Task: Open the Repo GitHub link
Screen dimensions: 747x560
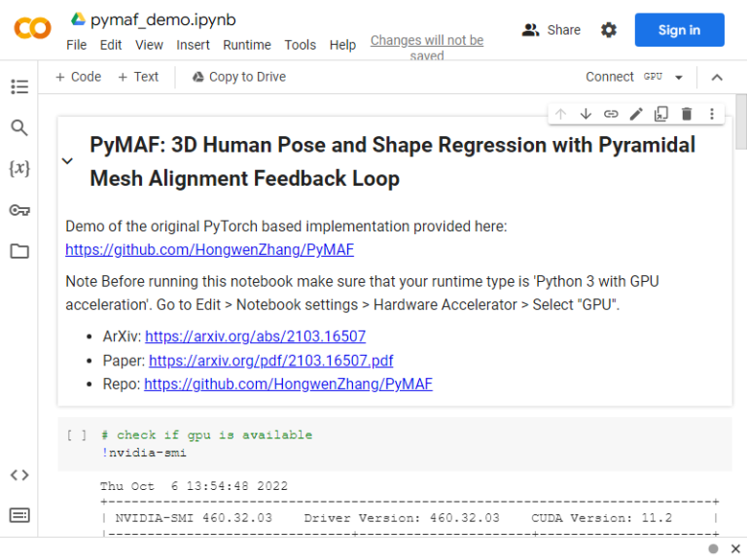Action: click(288, 384)
